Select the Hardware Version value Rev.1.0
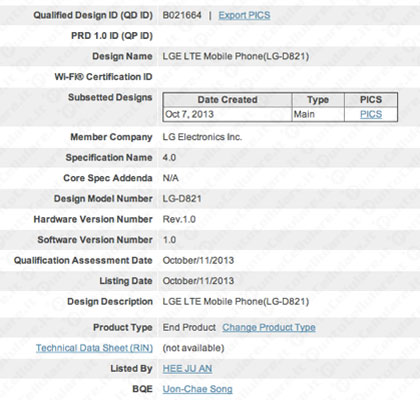 179,219
